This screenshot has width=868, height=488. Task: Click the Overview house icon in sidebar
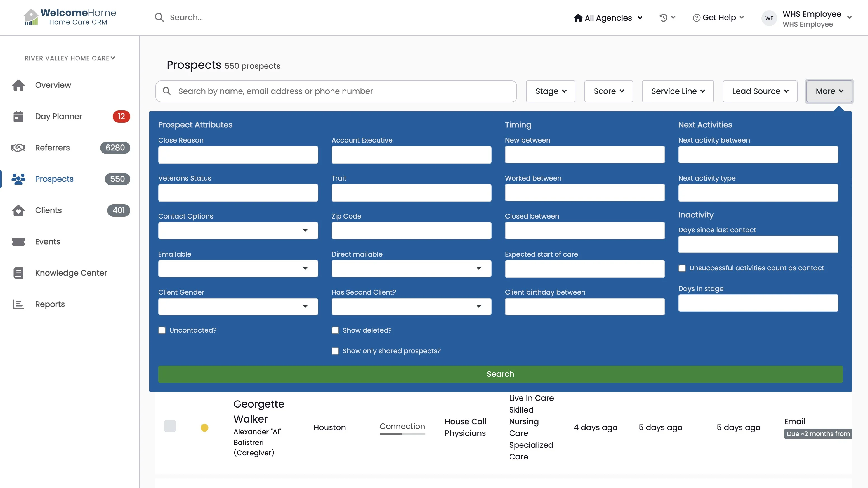tap(18, 85)
